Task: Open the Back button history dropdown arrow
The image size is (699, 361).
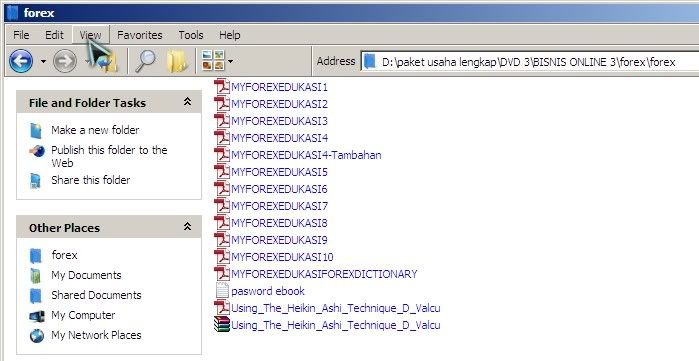Action: (43, 61)
